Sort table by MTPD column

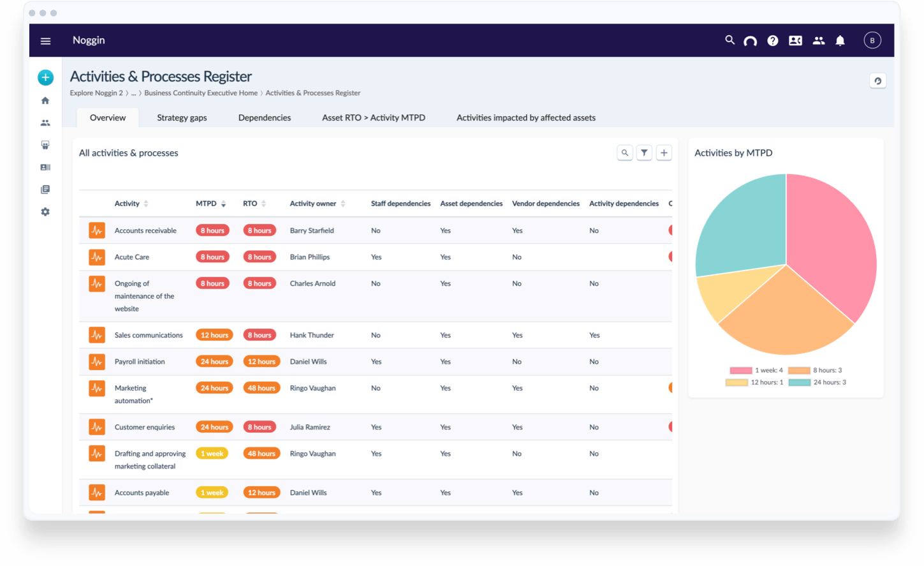pyautogui.click(x=223, y=204)
